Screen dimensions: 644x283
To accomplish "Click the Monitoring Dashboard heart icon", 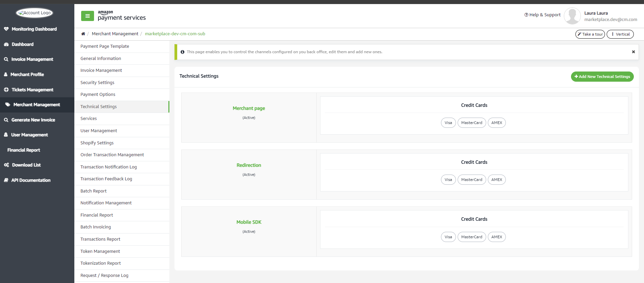I will coord(6,29).
